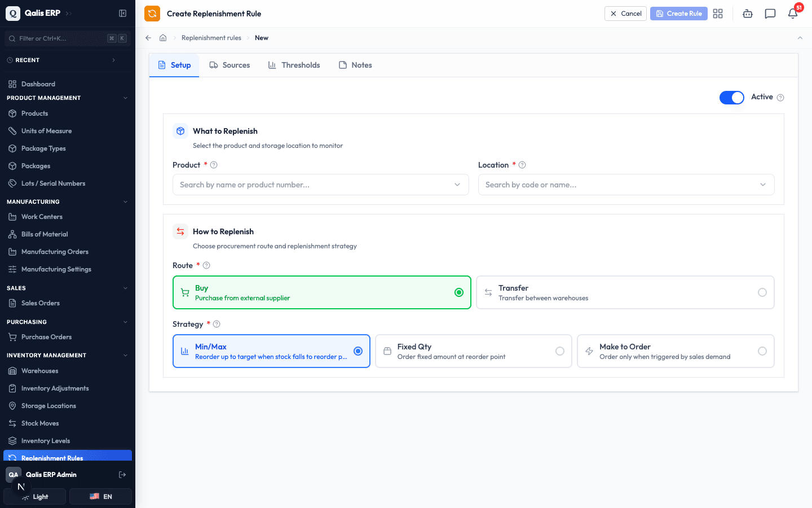Viewport: 812px width, 508px height.
Task: Open the chat messages icon
Action: (x=770, y=14)
